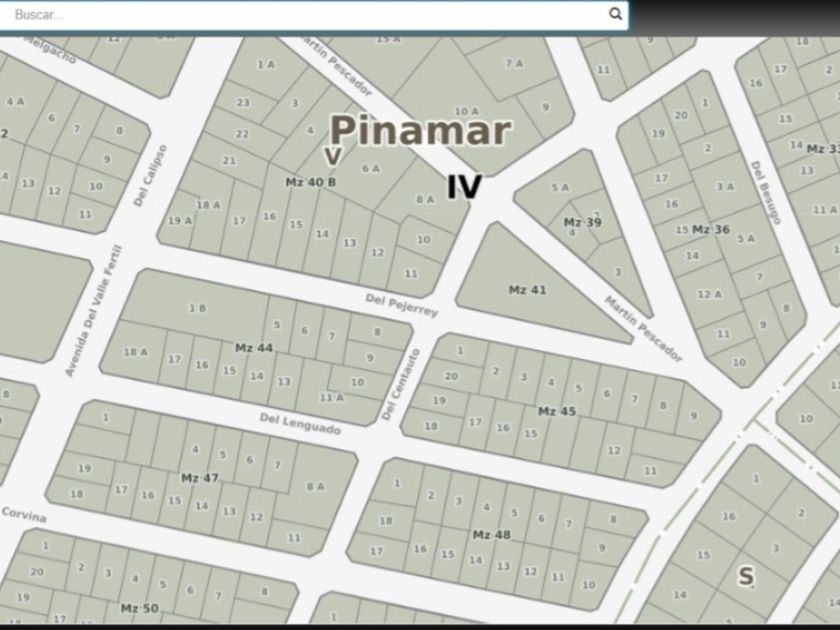Click the V section marker
The height and width of the screenshot is (630, 840).
coord(333,156)
